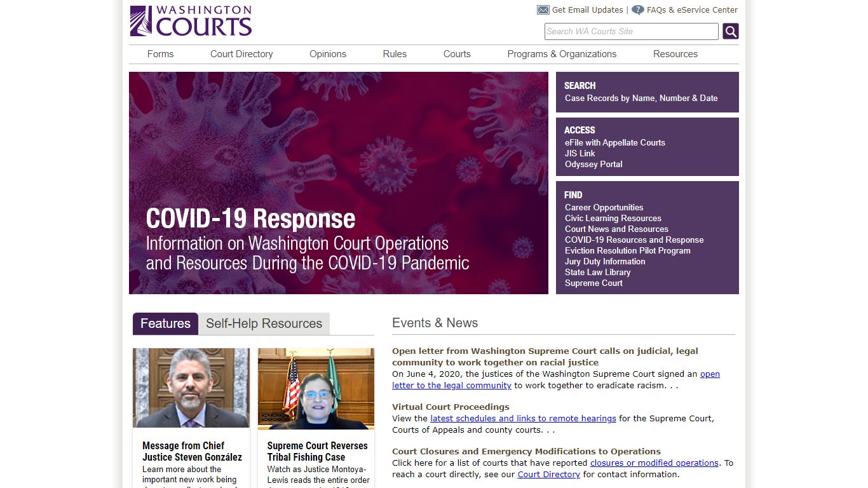Open the Opinions menu
Screen dimensions: 868x488
328,54
